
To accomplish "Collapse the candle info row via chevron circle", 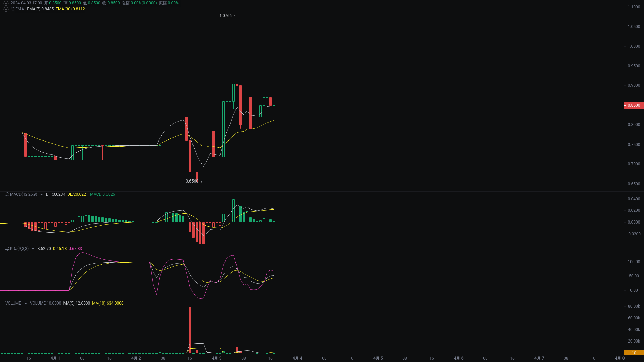I will [x=6, y=3].
